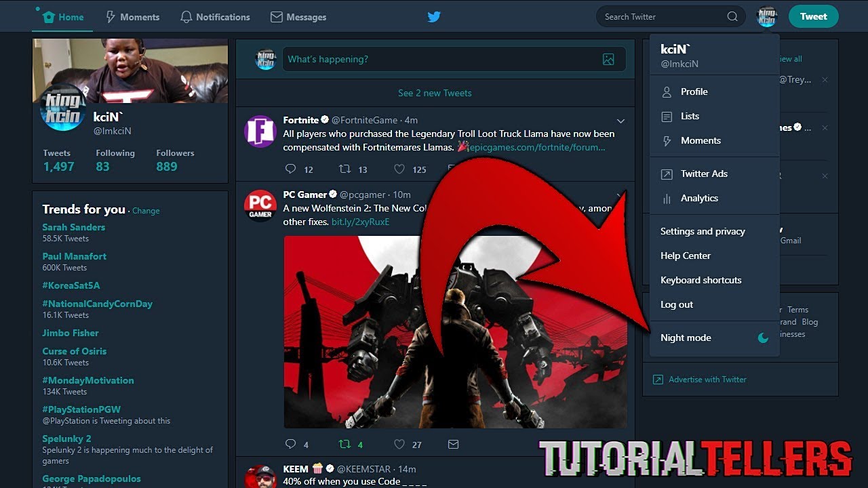
Task: Open the Notifications tab
Action: (x=215, y=17)
